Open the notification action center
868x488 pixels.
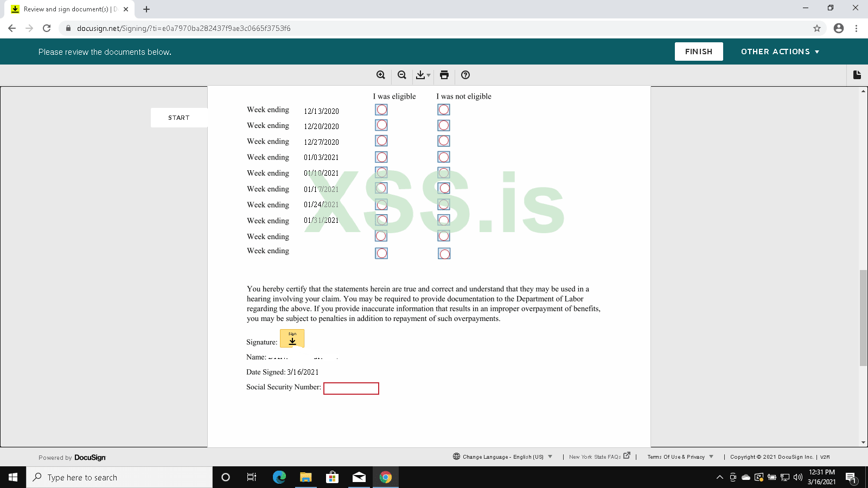coord(851,477)
